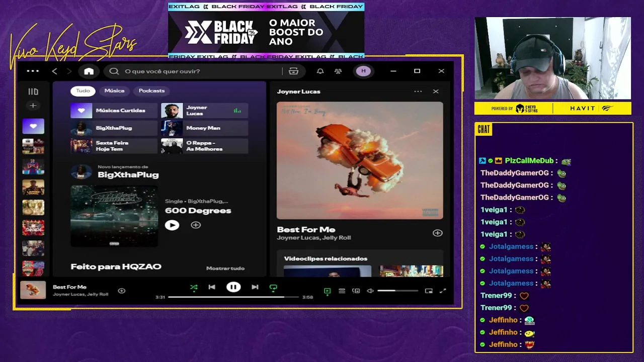Open the BigXthaPlug shortcut card

point(114,128)
